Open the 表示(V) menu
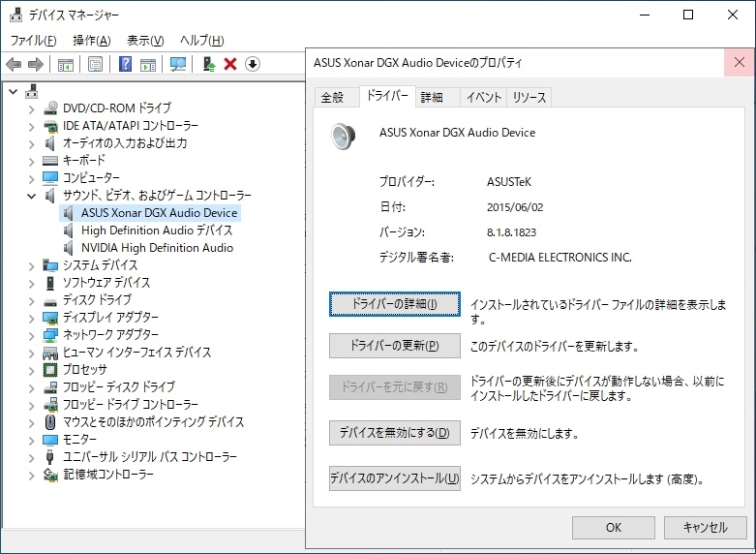 pos(145,41)
